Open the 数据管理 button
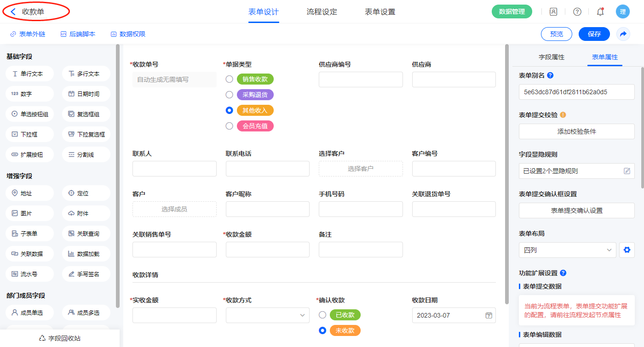The height and width of the screenshot is (347, 644). [x=512, y=12]
